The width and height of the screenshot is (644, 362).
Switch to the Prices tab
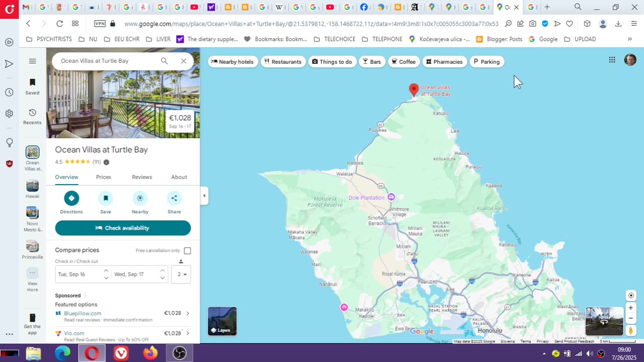[104, 177]
